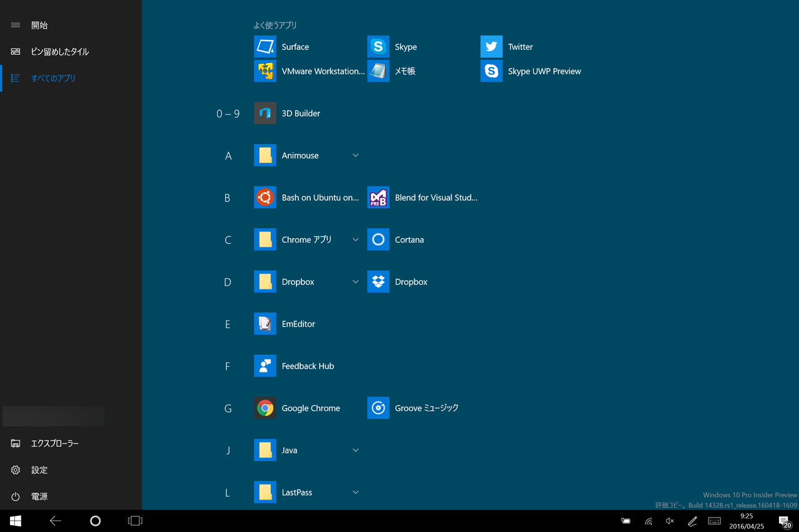Open the 電源 power options
This screenshot has height=532, width=799.
[71, 496]
